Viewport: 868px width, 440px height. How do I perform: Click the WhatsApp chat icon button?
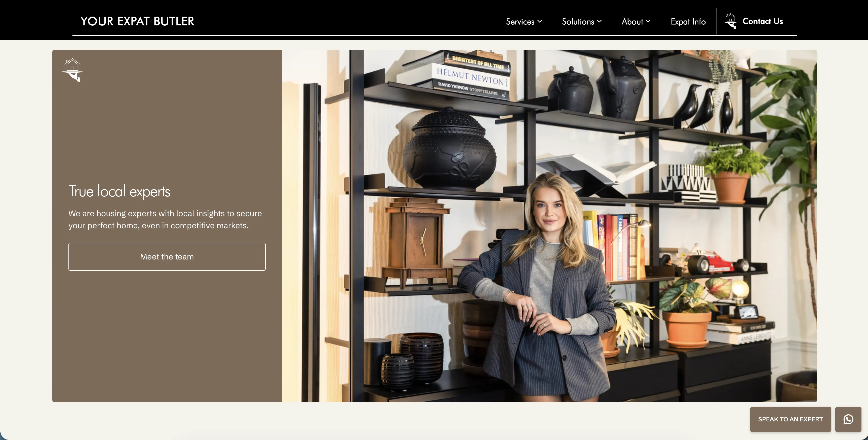click(x=848, y=419)
